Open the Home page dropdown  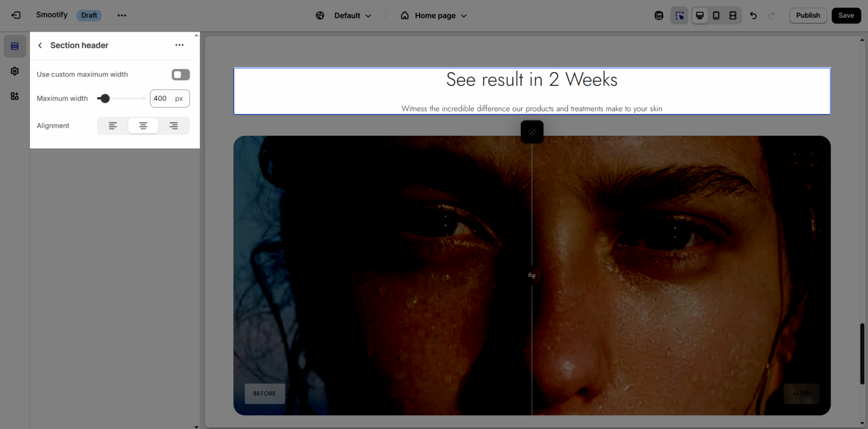[433, 15]
